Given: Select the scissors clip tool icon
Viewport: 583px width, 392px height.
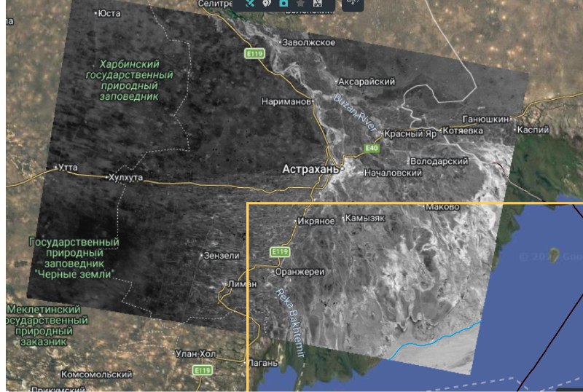Looking at the screenshot, I should point(318,4).
